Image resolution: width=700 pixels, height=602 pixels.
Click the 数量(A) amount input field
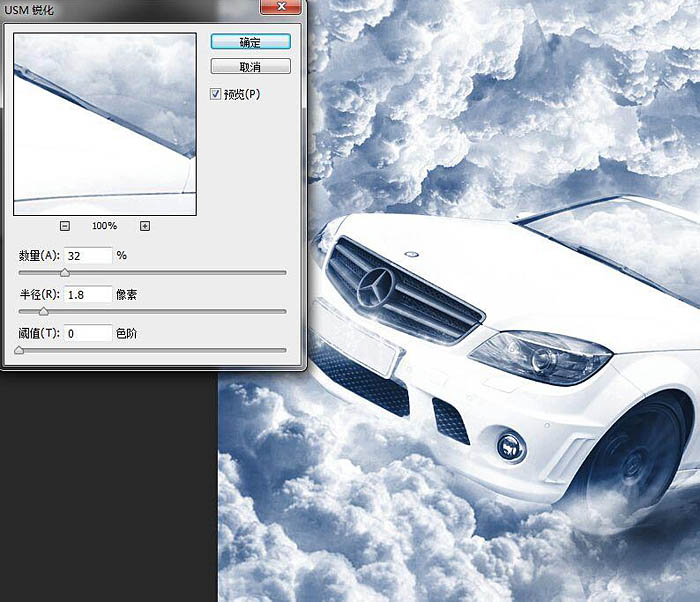point(88,256)
